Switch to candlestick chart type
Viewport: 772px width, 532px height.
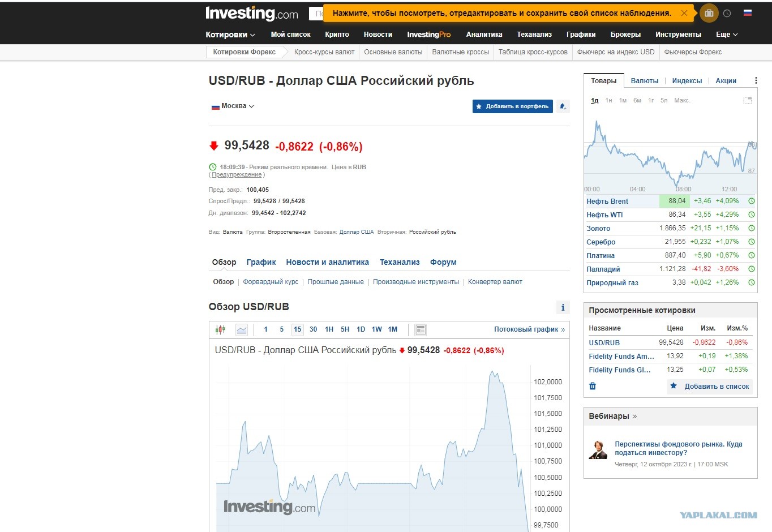(221, 329)
